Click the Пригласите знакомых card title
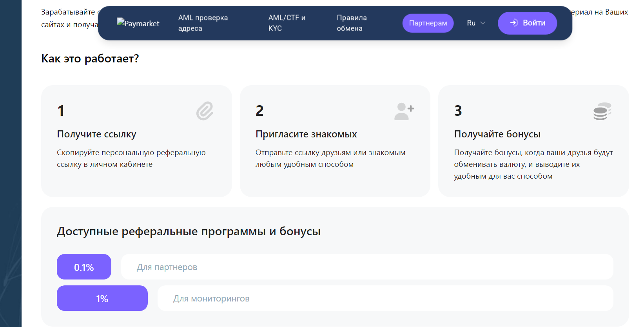 click(x=306, y=134)
